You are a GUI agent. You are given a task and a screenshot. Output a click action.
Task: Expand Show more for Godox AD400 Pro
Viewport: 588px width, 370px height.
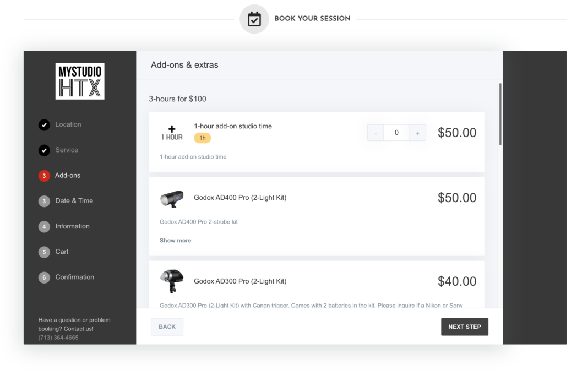(x=175, y=240)
